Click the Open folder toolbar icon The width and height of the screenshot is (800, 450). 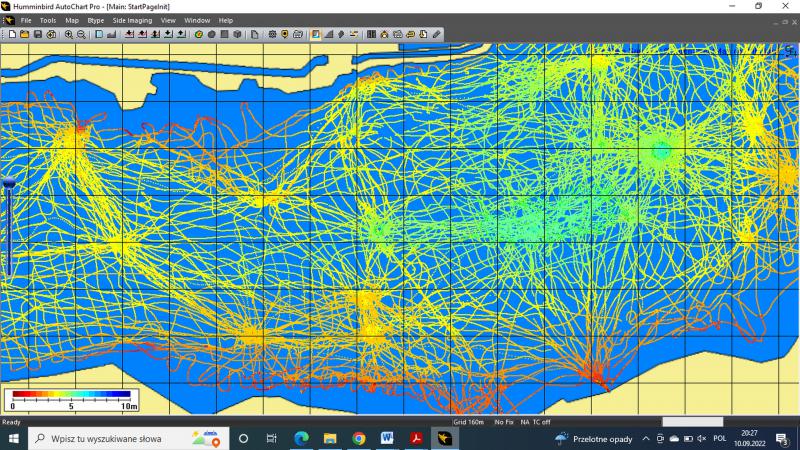pos(24,34)
